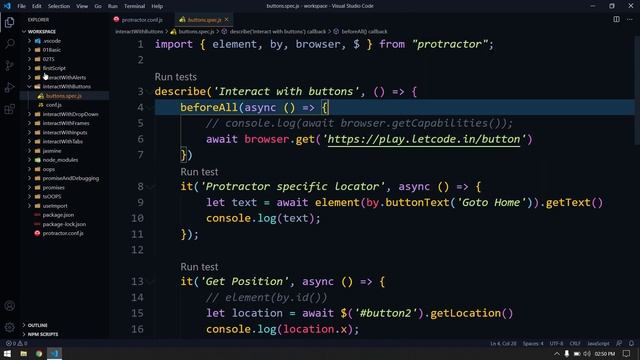The width and height of the screenshot is (640, 360).
Task: Open Chrome from the taskbar
Action: click(x=39, y=353)
